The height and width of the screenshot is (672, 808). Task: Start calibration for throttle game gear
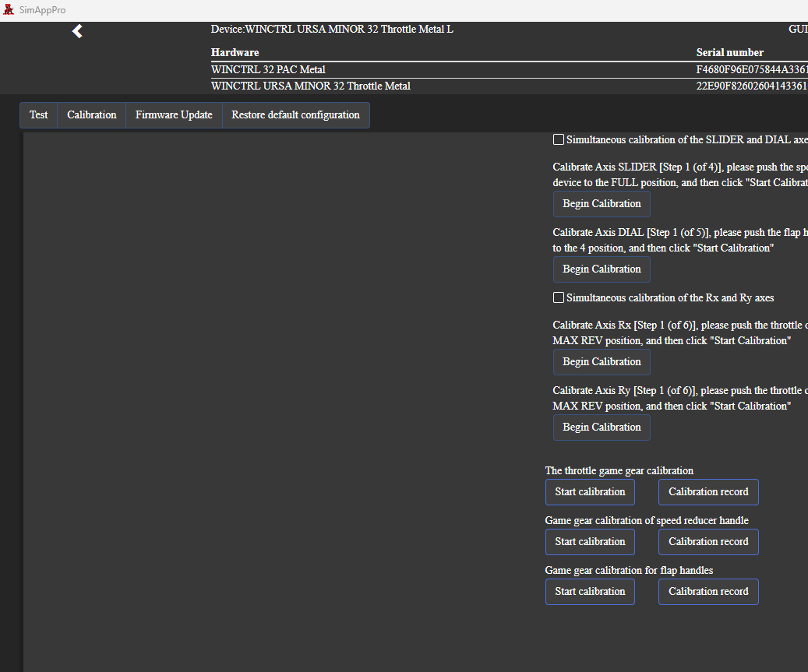click(x=590, y=491)
